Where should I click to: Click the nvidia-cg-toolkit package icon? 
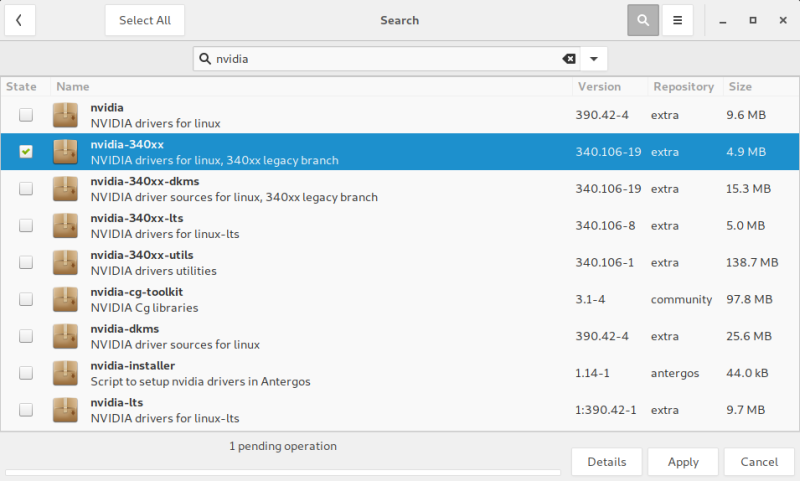click(65, 299)
